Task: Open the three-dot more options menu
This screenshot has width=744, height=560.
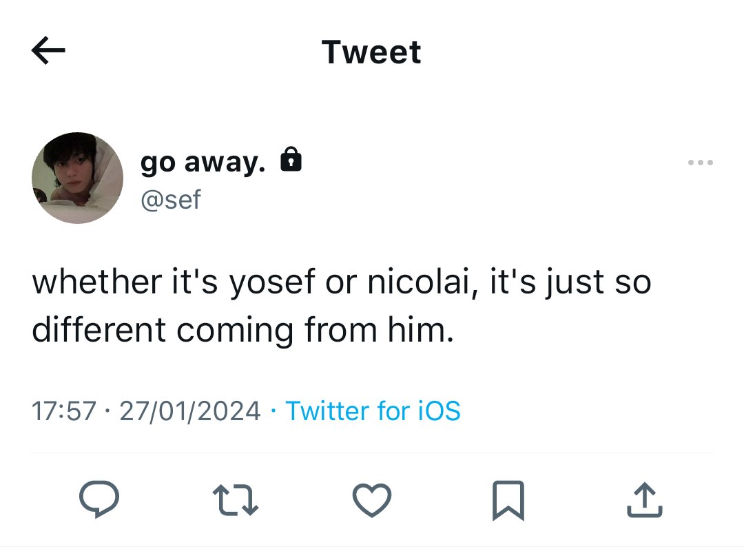Action: [x=701, y=163]
